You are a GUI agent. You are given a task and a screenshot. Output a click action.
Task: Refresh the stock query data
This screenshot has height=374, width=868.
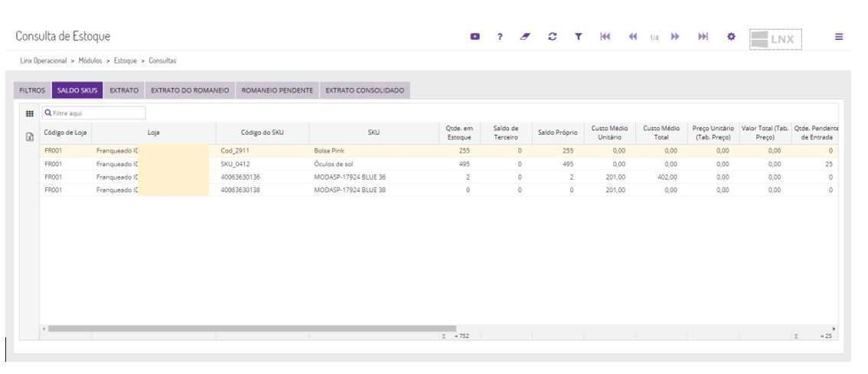tap(552, 37)
